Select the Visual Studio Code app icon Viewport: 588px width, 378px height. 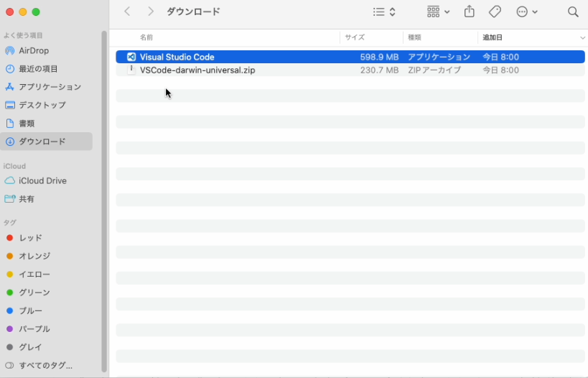click(x=131, y=57)
